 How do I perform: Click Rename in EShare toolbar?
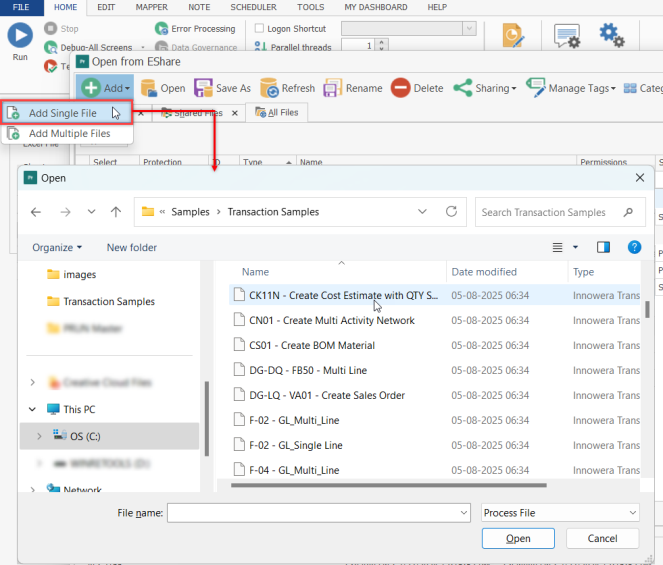(353, 88)
